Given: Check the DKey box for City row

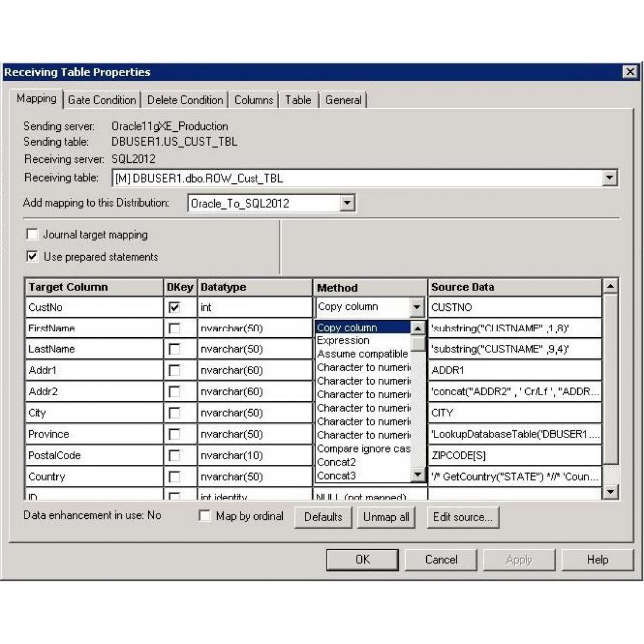Looking at the screenshot, I should pyautogui.click(x=174, y=413).
